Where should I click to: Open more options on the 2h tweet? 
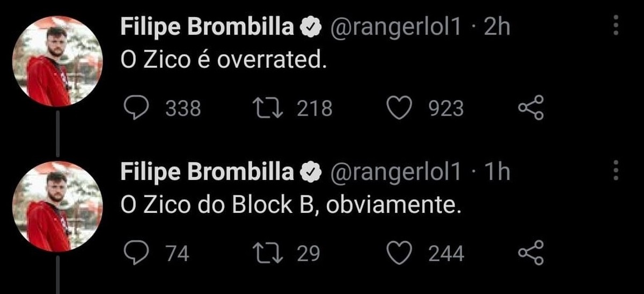(616, 27)
